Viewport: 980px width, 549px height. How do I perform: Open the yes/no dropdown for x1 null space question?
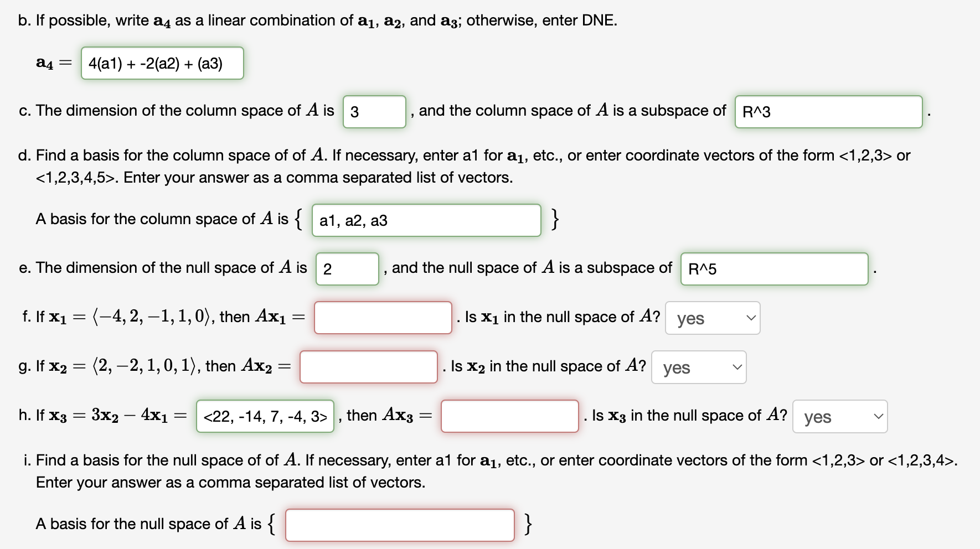pos(711,318)
